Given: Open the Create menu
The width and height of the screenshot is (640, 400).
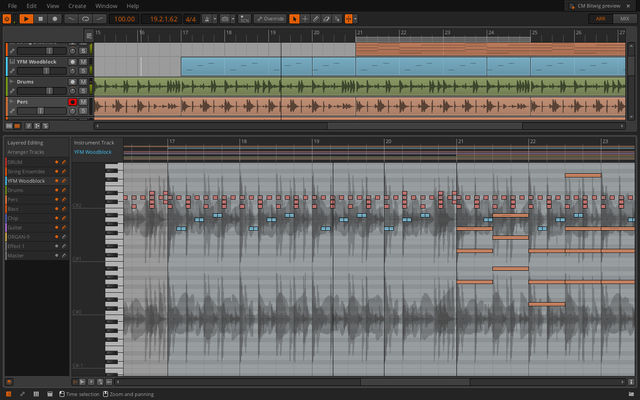Looking at the screenshot, I should coord(77,6).
